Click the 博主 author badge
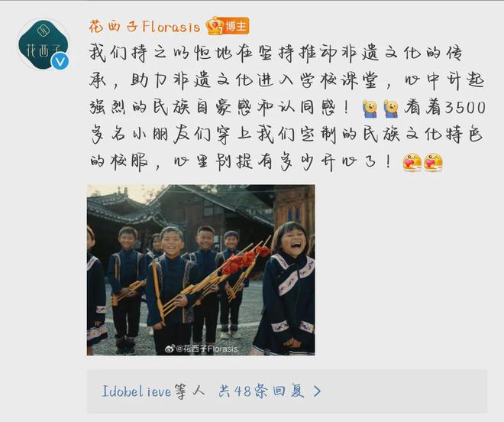This screenshot has height=422, width=504. click(236, 27)
